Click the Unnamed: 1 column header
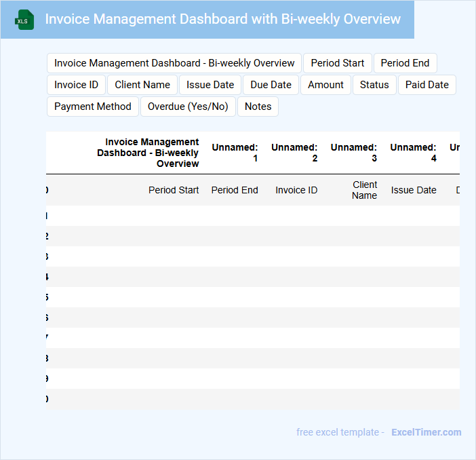The height and width of the screenshot is (460, 476). pos(235,153)
